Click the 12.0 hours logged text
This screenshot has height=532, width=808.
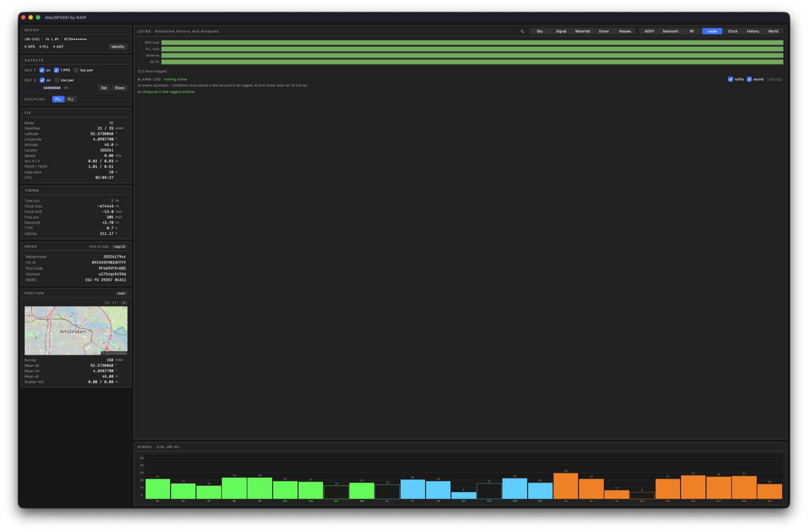point(152,71)
